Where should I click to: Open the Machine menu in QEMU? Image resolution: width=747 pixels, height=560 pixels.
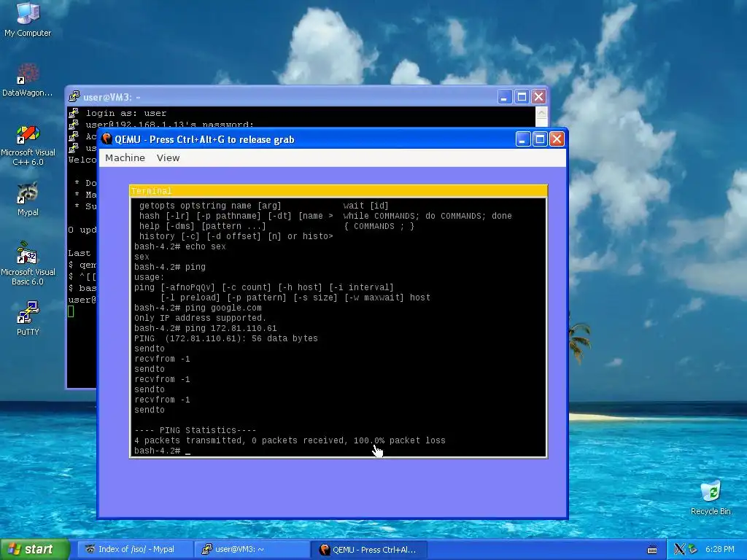pyautogui.click(x=125, y=158)
